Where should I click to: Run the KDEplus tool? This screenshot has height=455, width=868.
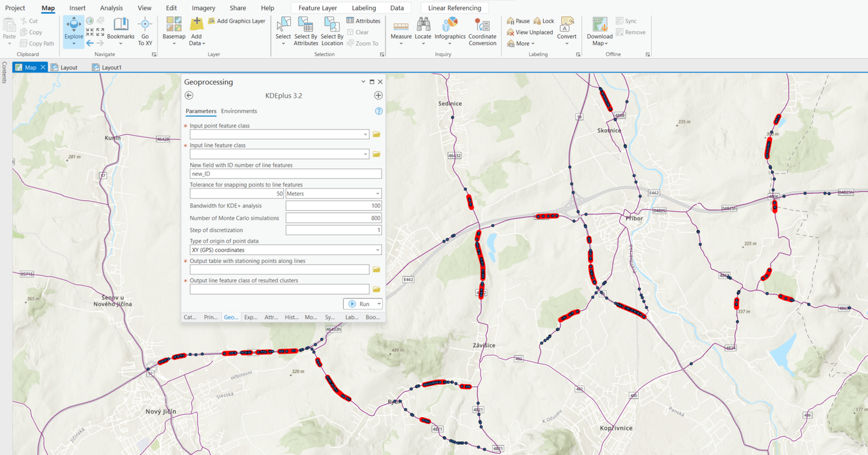pyautogui.click(x=359, y=304)
